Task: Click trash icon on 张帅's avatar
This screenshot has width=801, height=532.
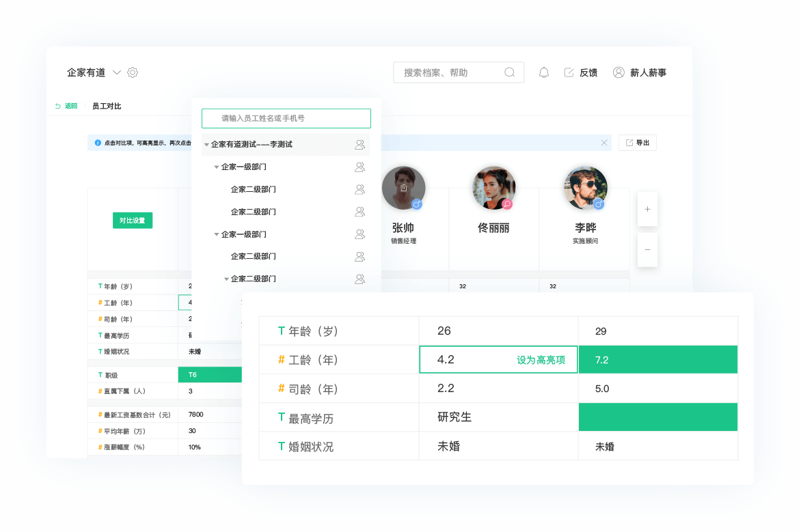Action: (x=403, y=188)
